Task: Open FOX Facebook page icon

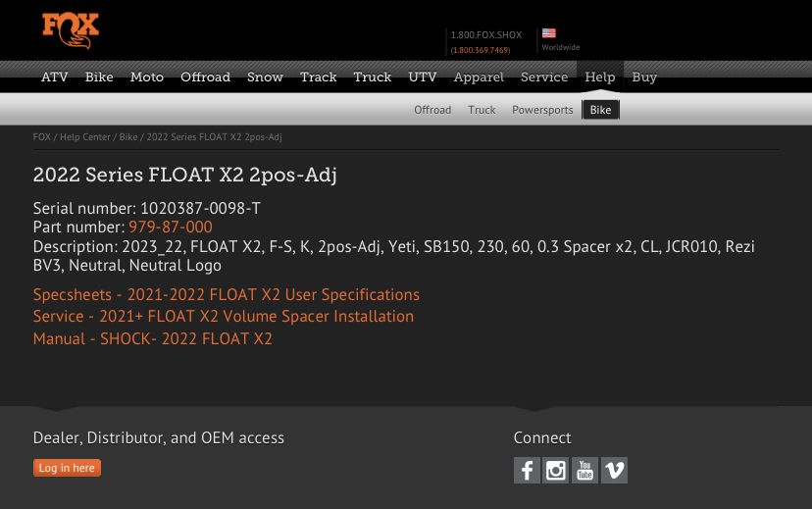Action: click(527, 471)
